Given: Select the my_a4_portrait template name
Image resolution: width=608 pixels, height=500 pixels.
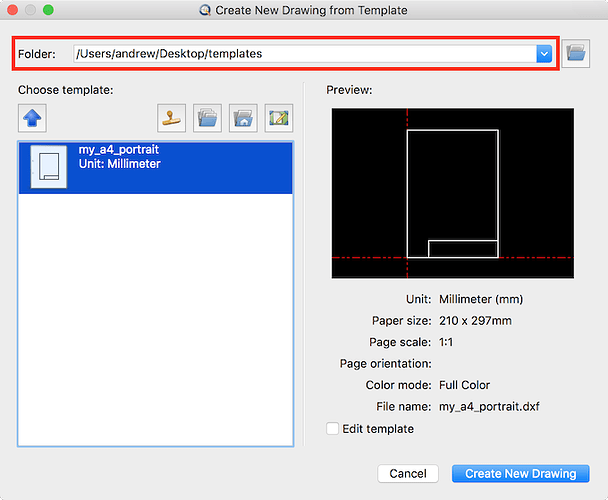Looking at the screenshot, I should [119, 151].
